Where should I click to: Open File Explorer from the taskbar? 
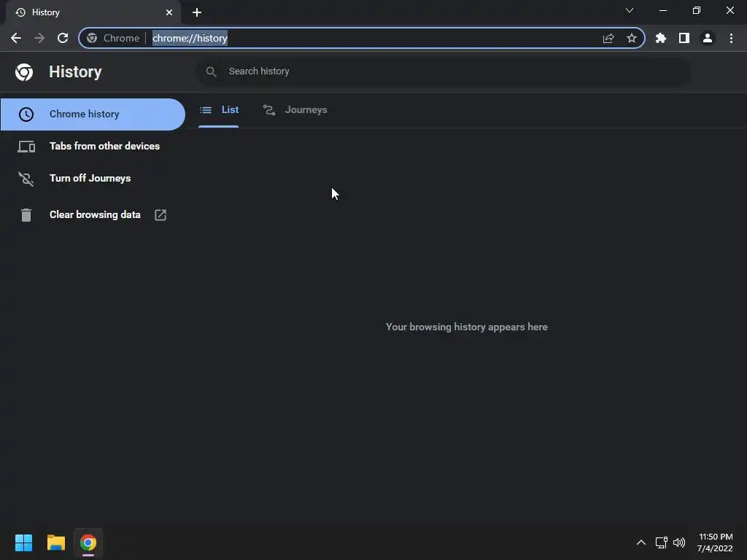[55, 542]
